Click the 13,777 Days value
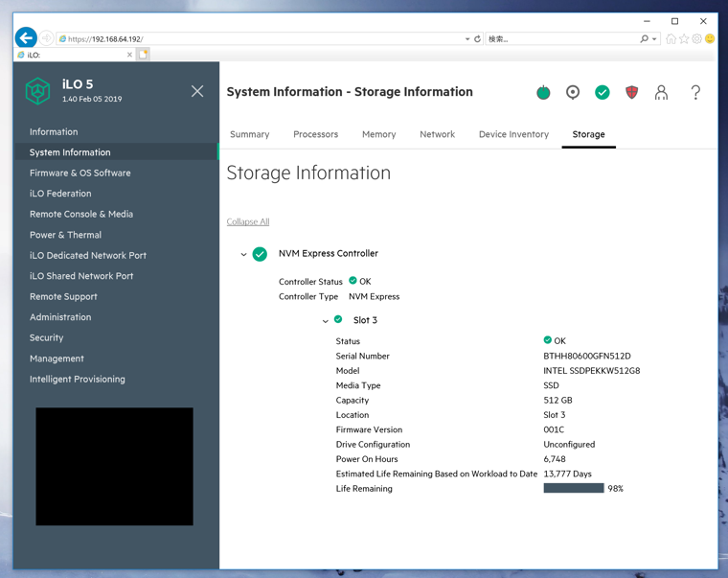This screenshot has height=578, width=728. point(567,474)
